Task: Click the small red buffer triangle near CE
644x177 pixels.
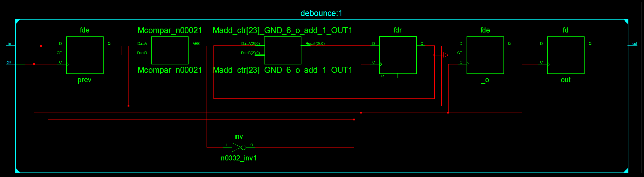Action: [446, 55]
